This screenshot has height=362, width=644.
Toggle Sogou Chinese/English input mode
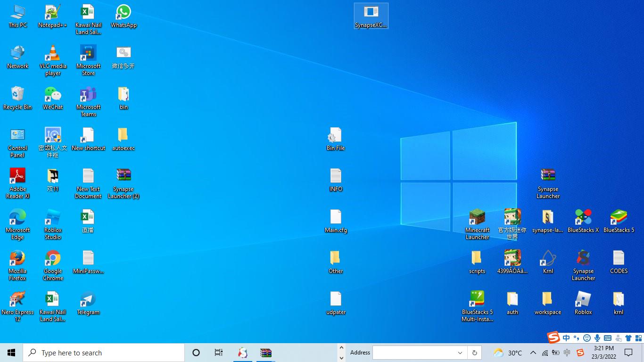tap(566, 338)
